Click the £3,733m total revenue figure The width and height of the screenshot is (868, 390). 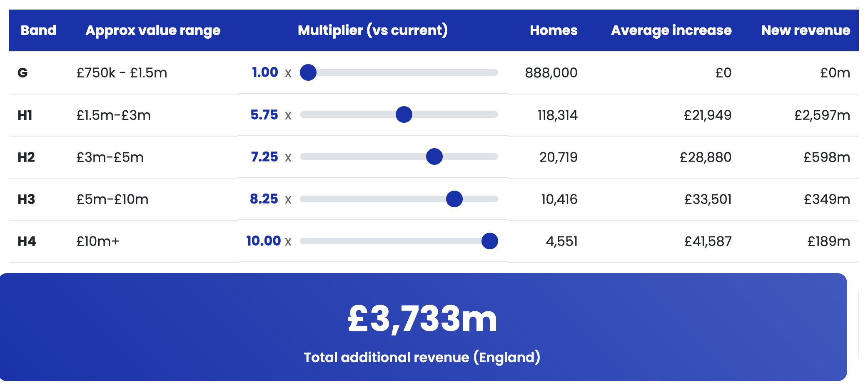pyautogui.click(x=422, y=319)
